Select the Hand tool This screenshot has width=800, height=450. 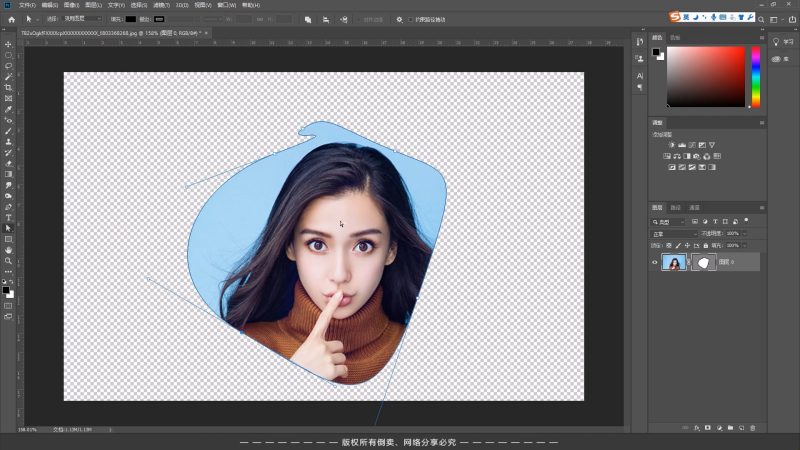point(8,250)
